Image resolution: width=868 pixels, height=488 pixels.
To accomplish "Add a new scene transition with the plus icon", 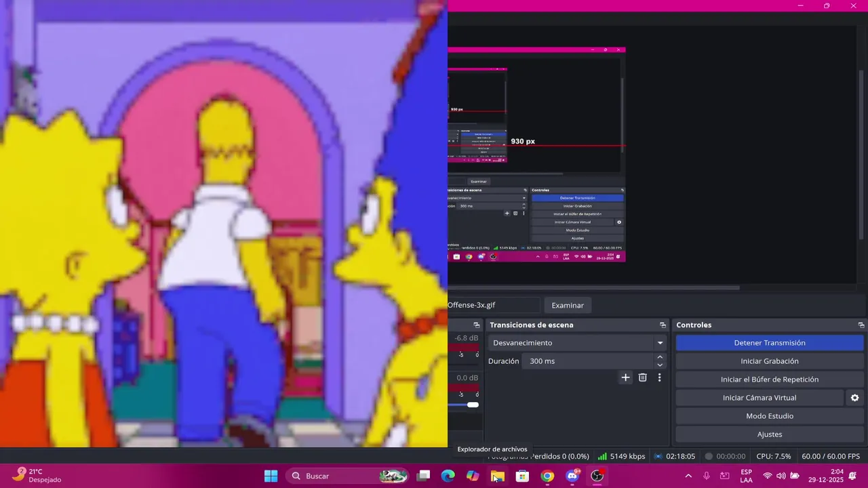I will pos(625,378).
